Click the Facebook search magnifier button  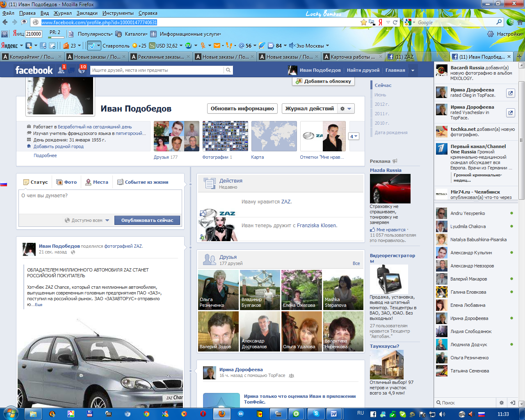tap(228, 70)
